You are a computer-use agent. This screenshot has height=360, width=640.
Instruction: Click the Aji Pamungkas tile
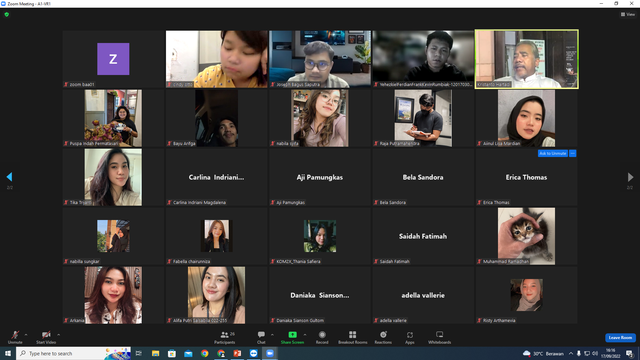click(320, 177)
